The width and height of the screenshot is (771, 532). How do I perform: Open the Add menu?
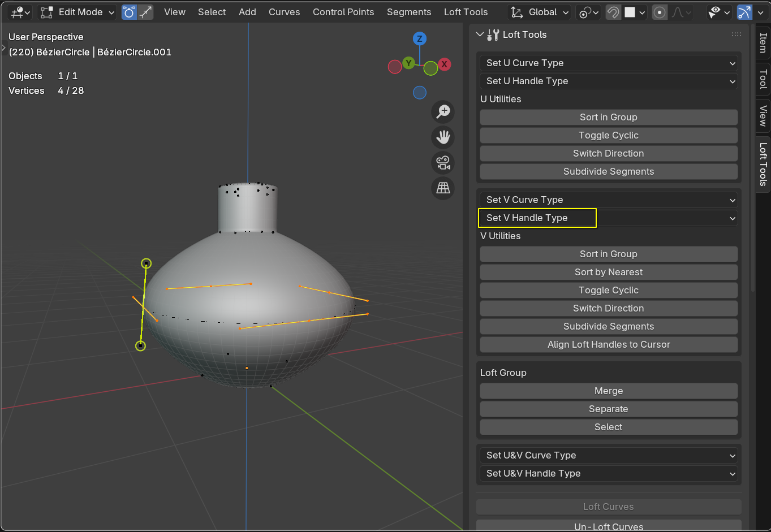point(247,12)
